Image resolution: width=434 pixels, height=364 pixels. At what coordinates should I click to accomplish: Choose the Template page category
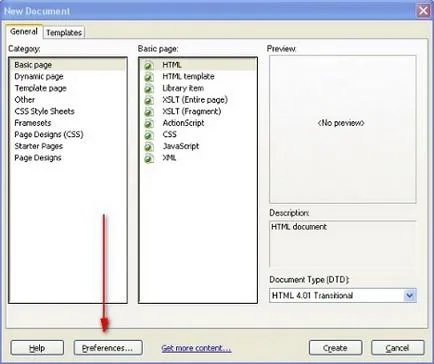[40, 88]
